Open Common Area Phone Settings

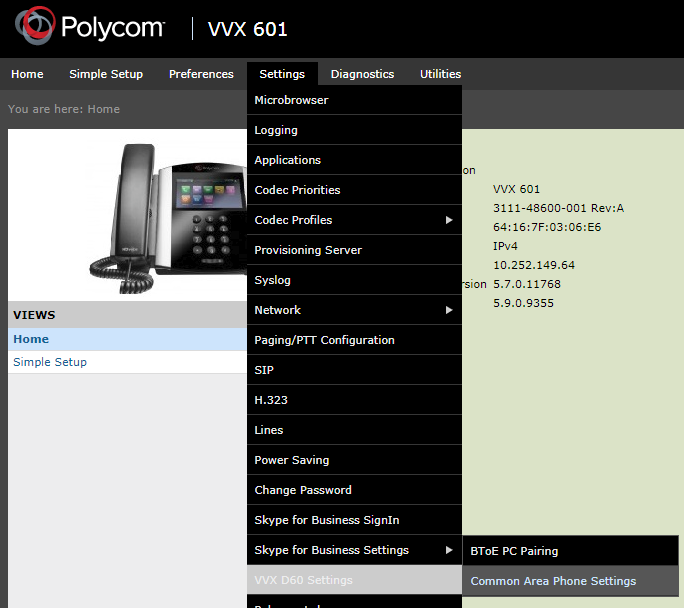[x=570, y=581]
